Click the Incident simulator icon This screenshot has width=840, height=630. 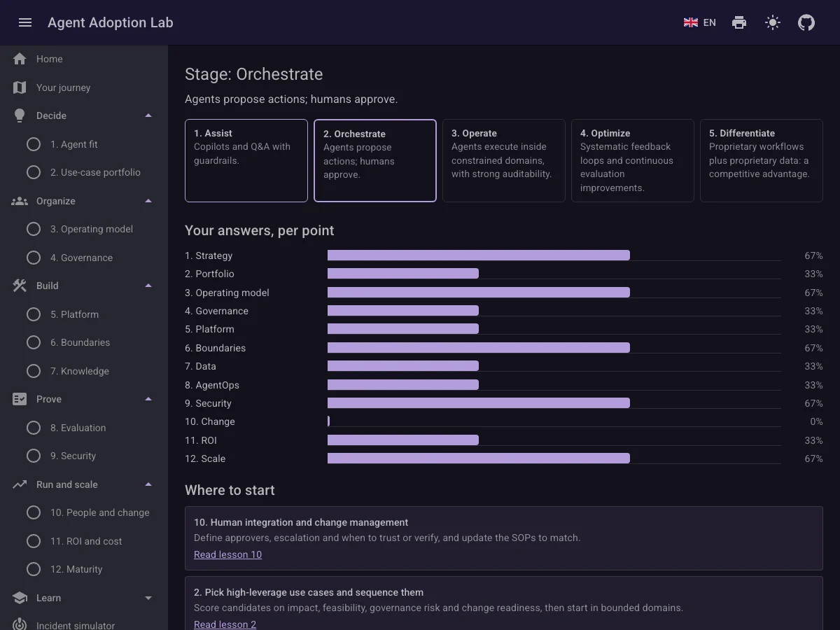tap(20, 624)
